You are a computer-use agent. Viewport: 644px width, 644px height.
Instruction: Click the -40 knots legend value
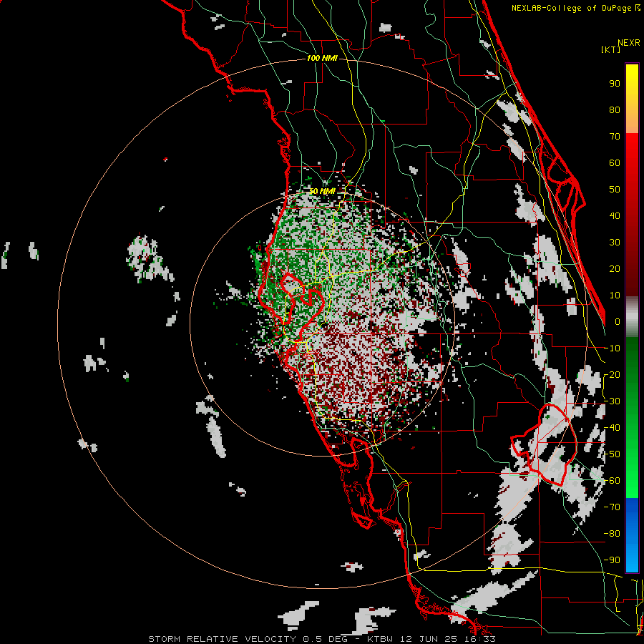pos(612,428)
